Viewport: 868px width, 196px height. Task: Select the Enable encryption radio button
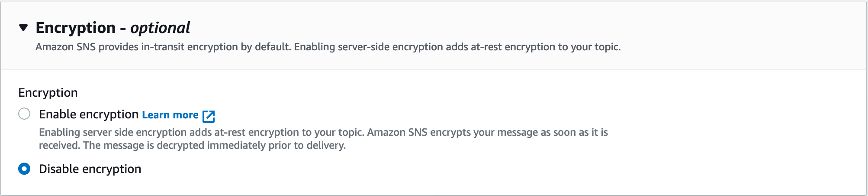pyautogui.click(x=24, y=114)
